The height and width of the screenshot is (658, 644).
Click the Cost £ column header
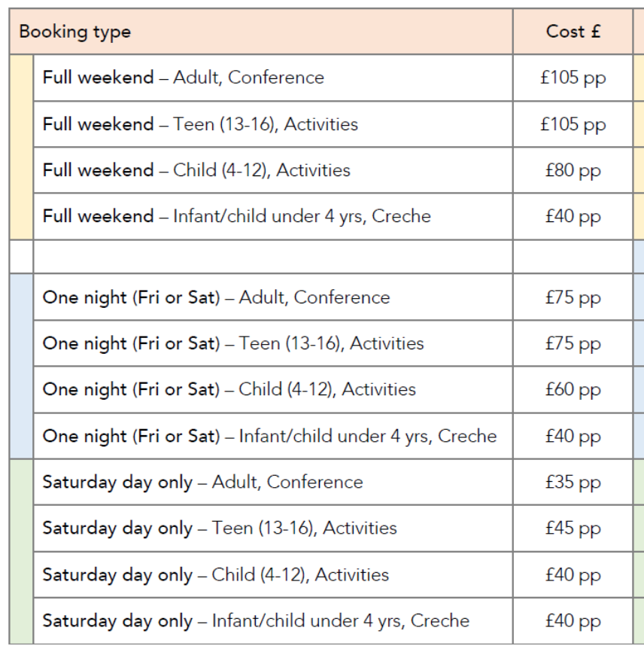(x=573, y=32)
